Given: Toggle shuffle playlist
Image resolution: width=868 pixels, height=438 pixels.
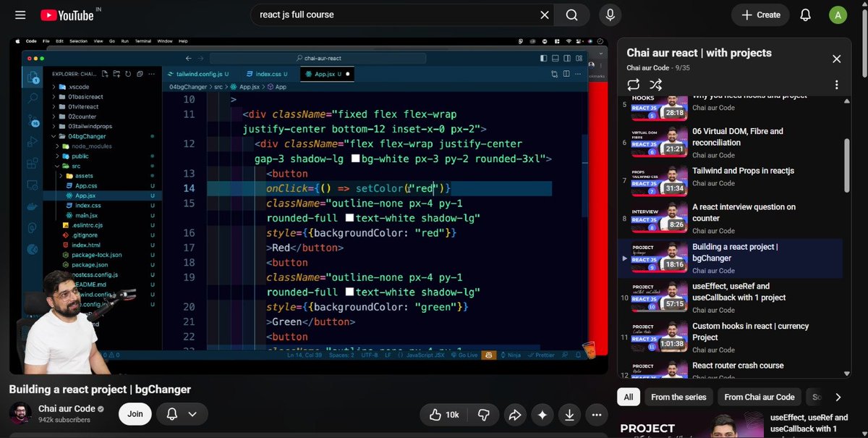Looking at the screenshot, I should 656,85.
